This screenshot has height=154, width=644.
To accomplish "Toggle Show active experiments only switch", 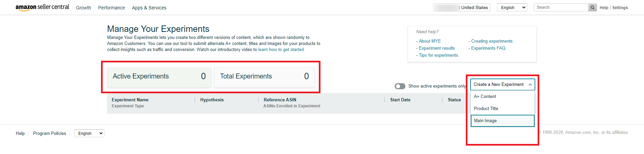I will pos(400,86).
